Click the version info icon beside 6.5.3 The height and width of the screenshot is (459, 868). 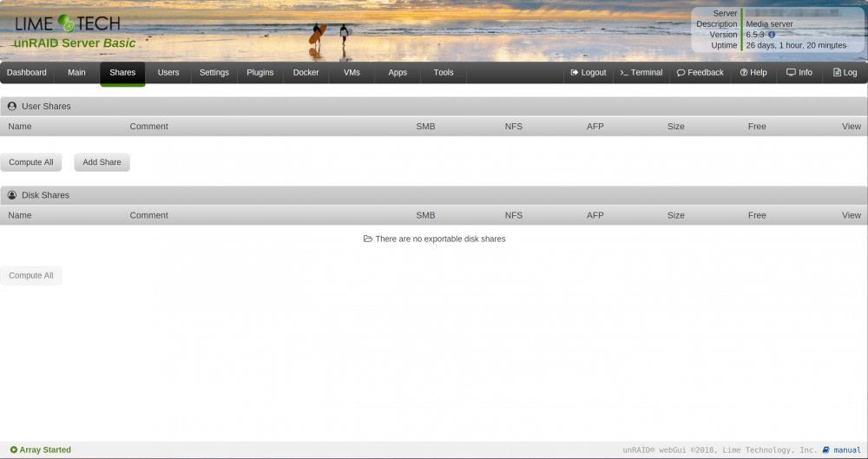[x=772, y=35]
